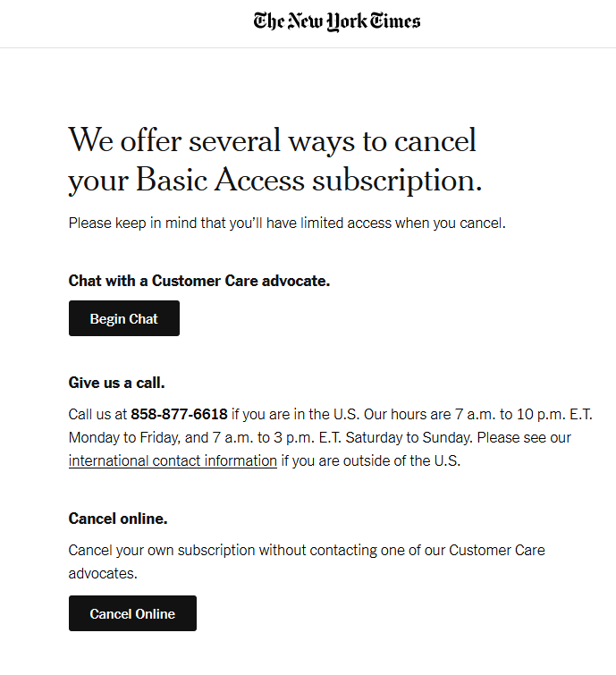
Task: Click the 'Monday to Friday' hours text
Action: pos(125,437)
